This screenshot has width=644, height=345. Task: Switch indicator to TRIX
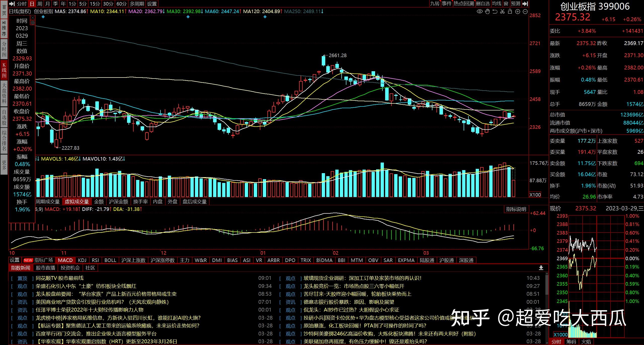(306, 260)
